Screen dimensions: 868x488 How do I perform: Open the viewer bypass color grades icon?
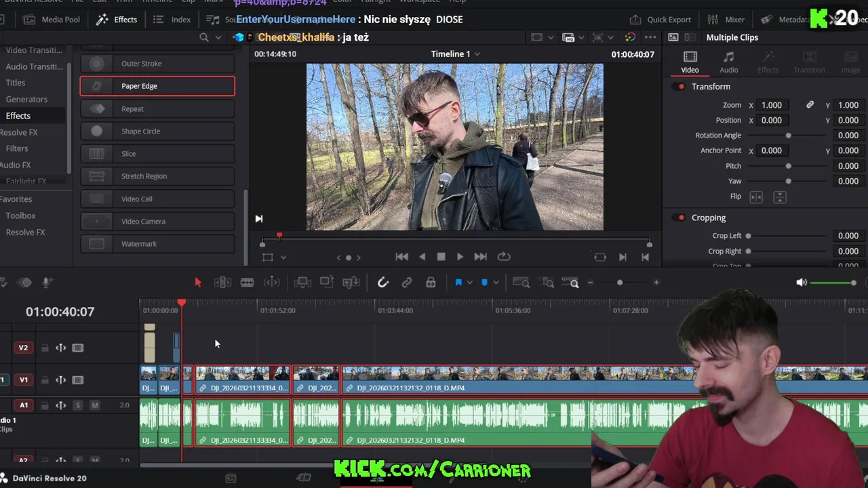pyautogui.click(x=630, y=37)
